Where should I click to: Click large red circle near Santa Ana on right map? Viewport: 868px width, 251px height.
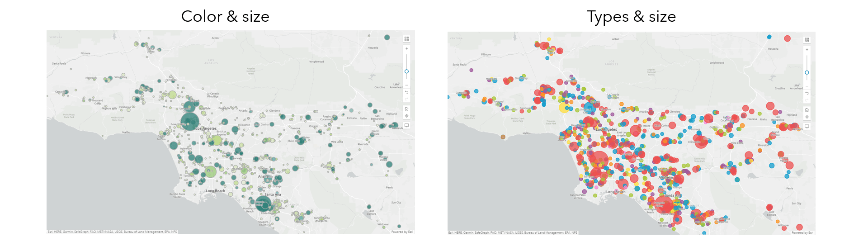click(x=663, y=204)
